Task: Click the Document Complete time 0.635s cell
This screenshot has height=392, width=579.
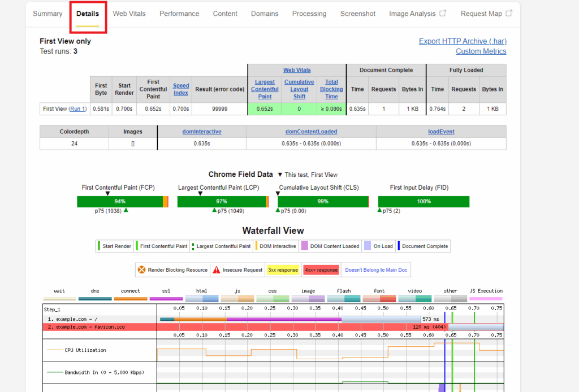Action: pos(357,109)
